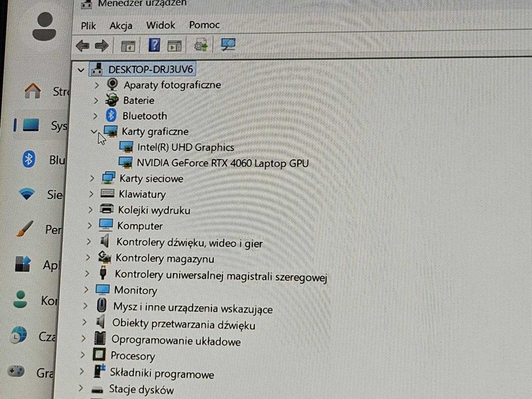Screen dimensions: 532x399
Task: Open the Plik menu
Action: point(88,26)
